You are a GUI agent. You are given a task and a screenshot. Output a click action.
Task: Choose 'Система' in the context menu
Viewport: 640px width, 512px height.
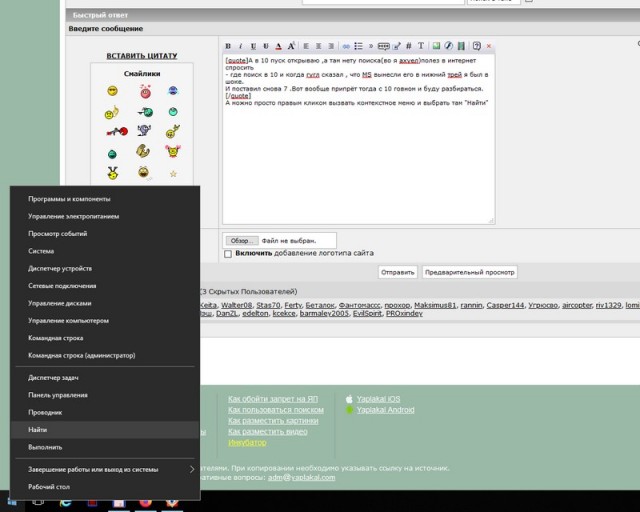[x=105, y=251]
